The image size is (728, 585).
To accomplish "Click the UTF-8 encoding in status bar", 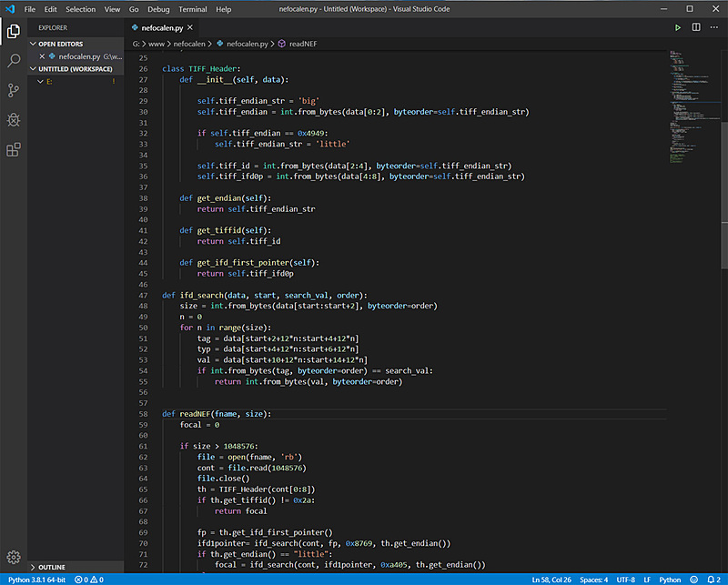I will [626, 580].
